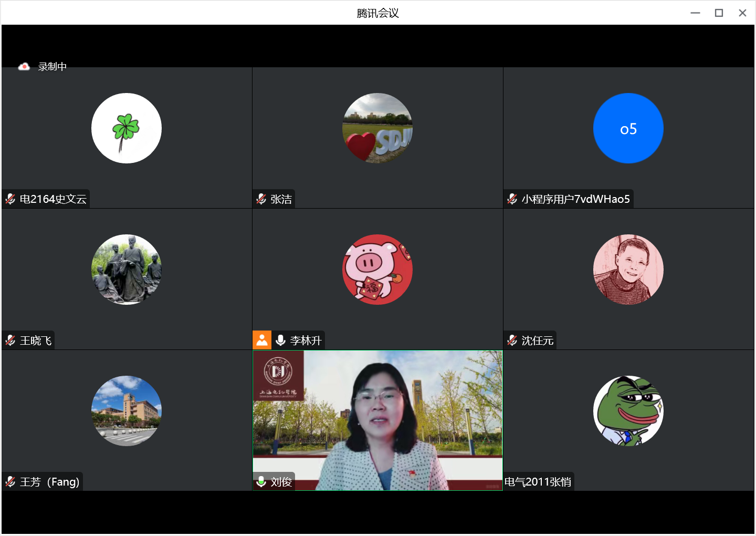Click the orange host badge beside 李林升
Screen dimensions: 756x536
pyautogui.click(x=262, y=340)
